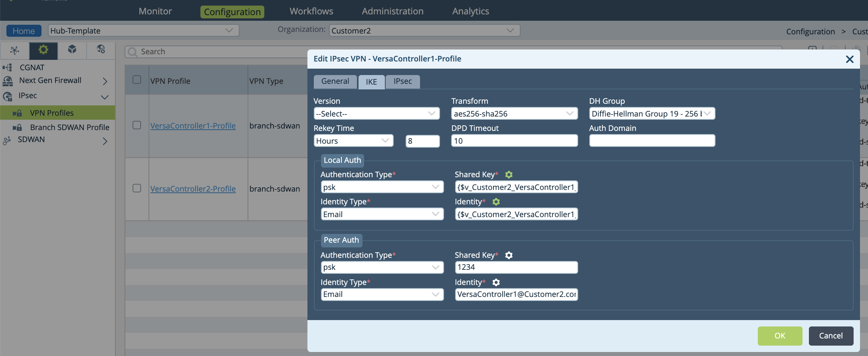This screenshot has height=356, width=868.
Task: Click the SDWAN tree icon
Action: click(7, 140)
